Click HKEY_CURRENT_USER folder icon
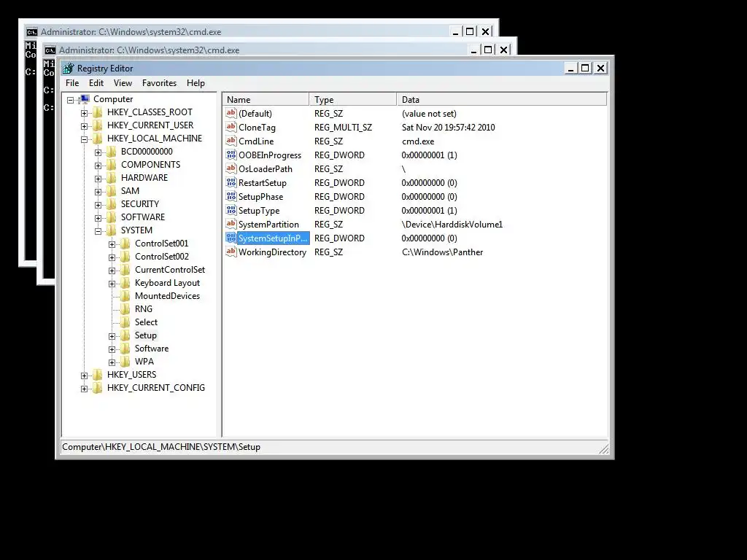The image size is (747, 560). click(x=98, y=125)
